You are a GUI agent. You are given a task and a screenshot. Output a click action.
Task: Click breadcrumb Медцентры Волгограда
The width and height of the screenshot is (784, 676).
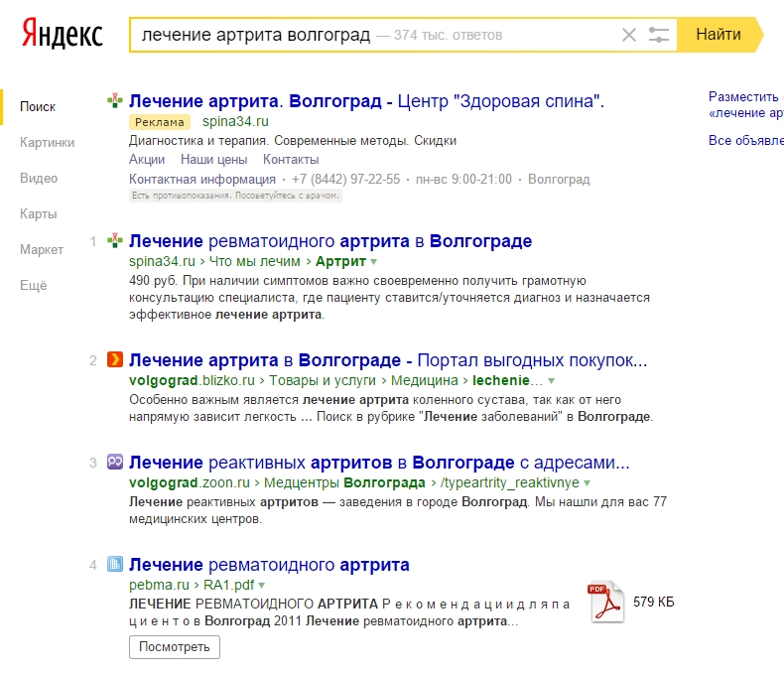click(344, 482)
